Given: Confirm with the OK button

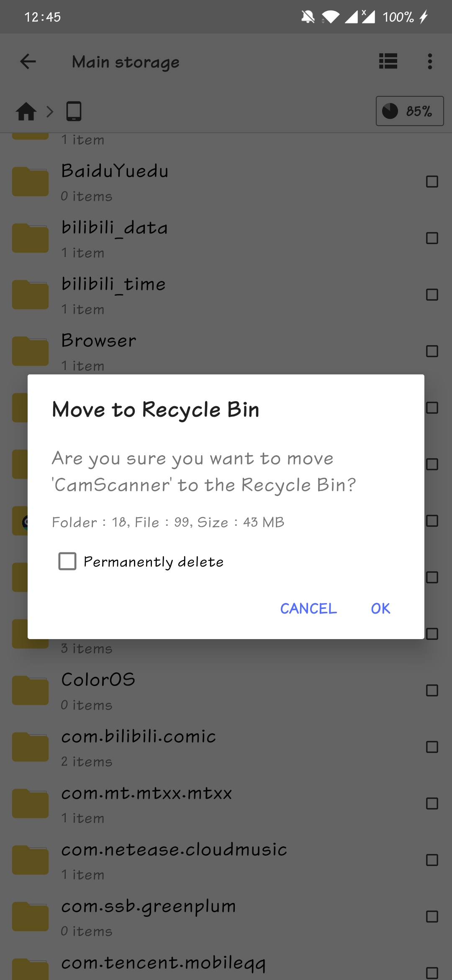Looking at the screenshot, I should coord(380,609).
